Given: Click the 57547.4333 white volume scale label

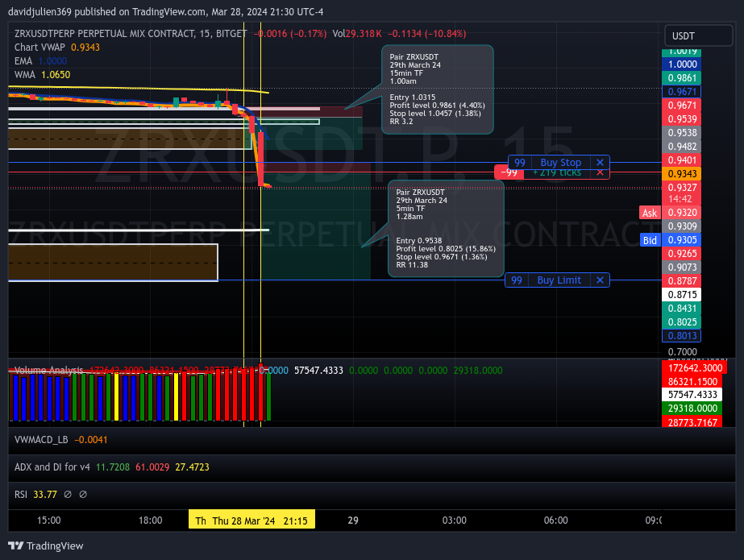Looking at the screenshot, I should tap(692, 395).
